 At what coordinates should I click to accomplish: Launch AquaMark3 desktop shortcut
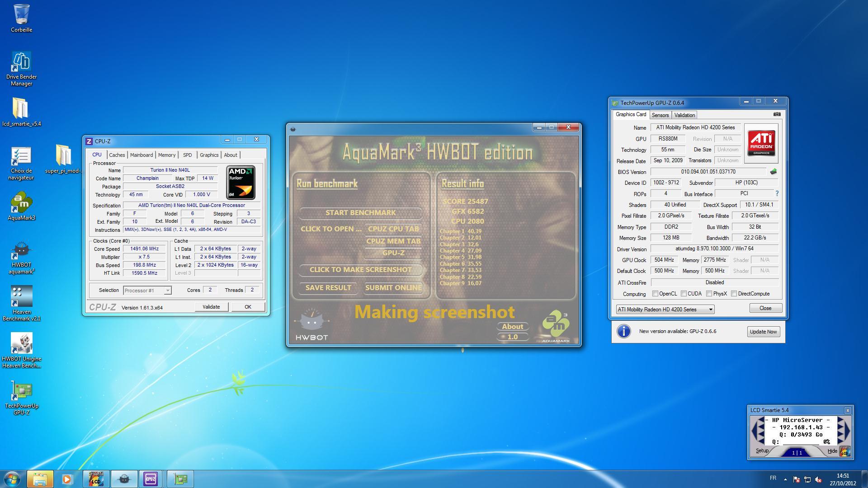coord(21,206)
